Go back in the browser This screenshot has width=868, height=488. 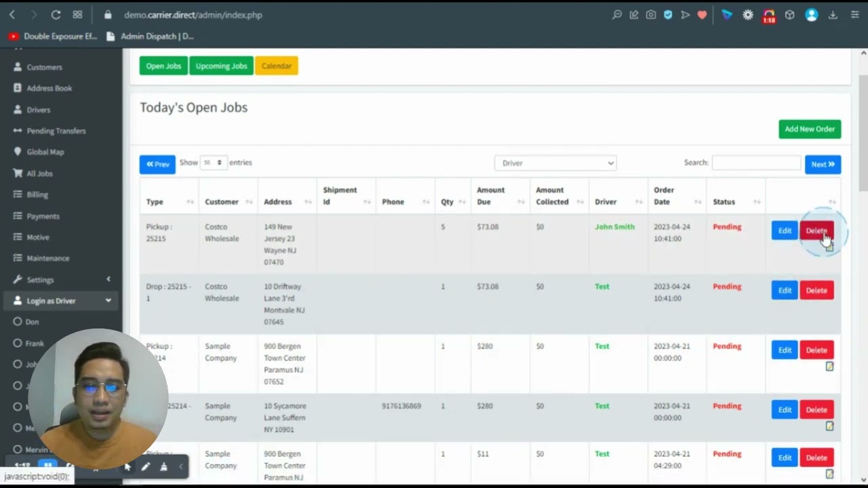12,14
